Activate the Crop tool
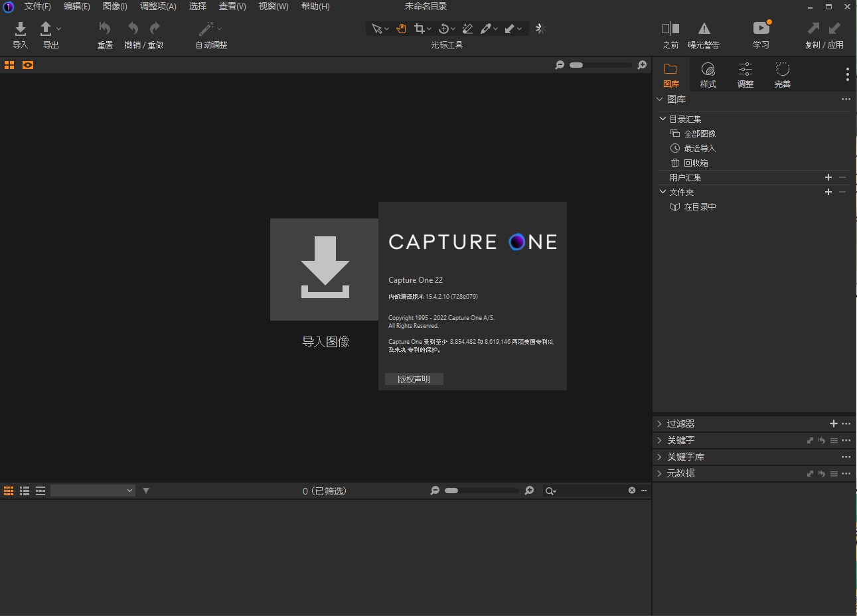This screenshot has width=857, height=616. click(x=420, y=29)
